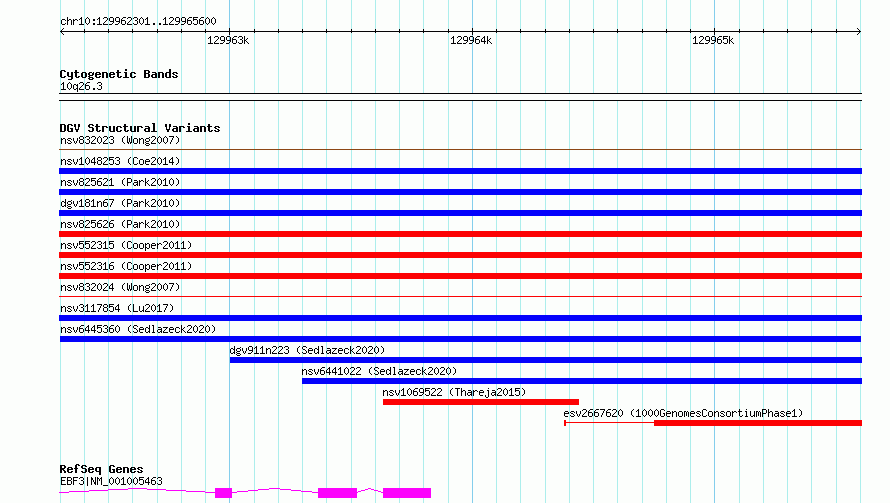
Task: Select the first EBF3 magenta exon block
Action: (223, 493)
